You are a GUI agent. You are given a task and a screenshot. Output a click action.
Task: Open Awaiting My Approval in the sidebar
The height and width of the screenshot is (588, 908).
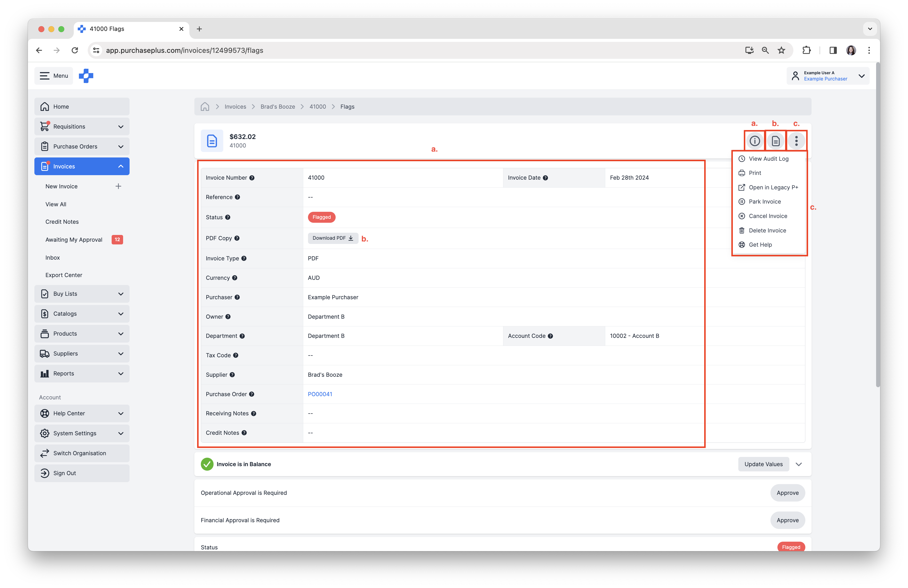click(74, 240)
